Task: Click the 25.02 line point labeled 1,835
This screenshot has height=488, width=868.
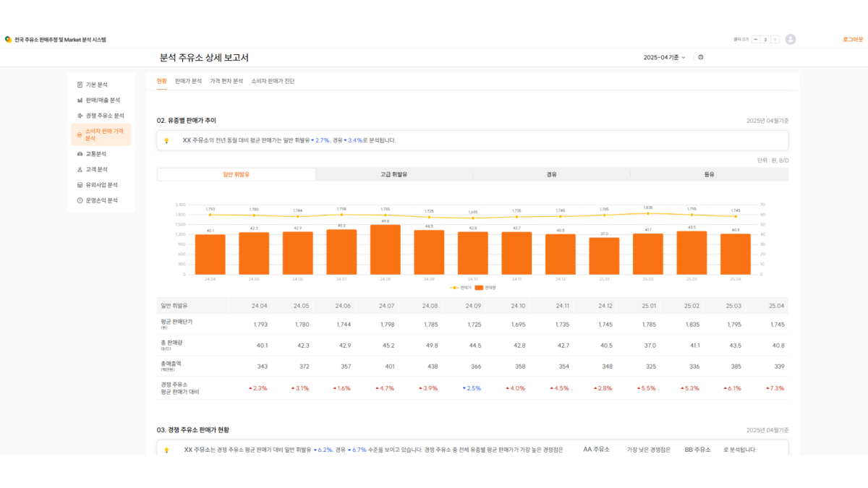Action: tap(648, 213)
